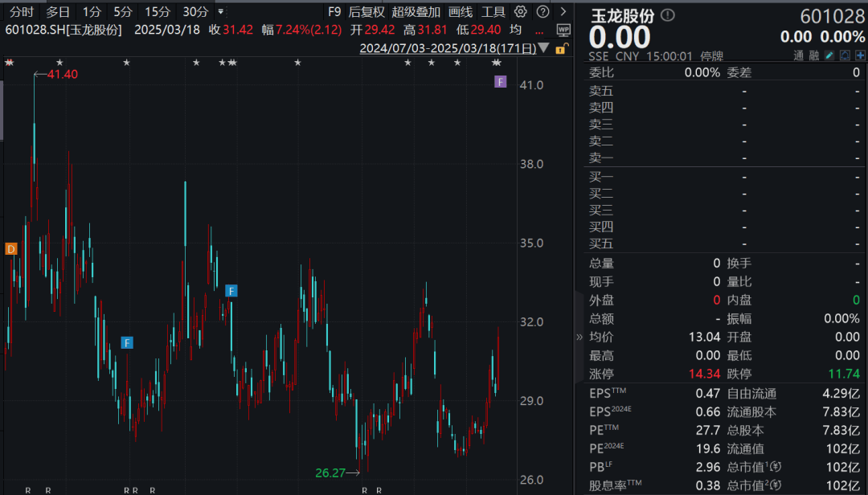Click the yen icon beside 总市值1
The width and height of the screenshot is (868, 495).
[x=775, y=467]
